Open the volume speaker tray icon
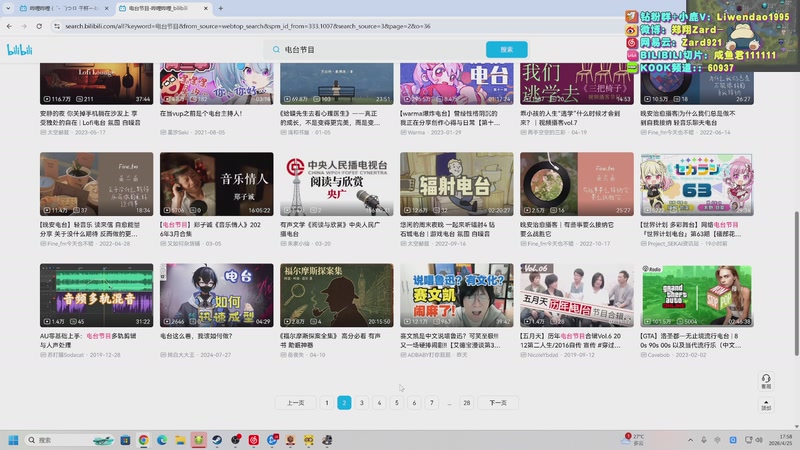Screen dimensions: 800x450 point(759,440)
